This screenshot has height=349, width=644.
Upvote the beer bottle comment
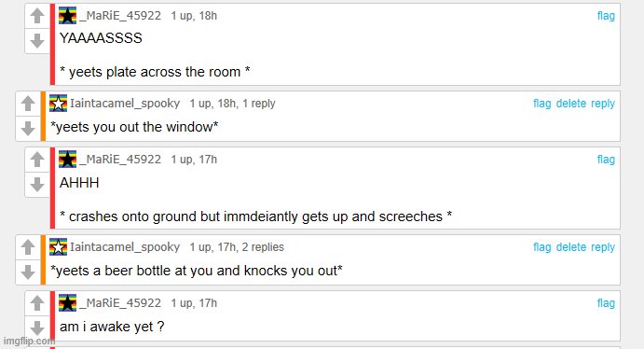28,247
